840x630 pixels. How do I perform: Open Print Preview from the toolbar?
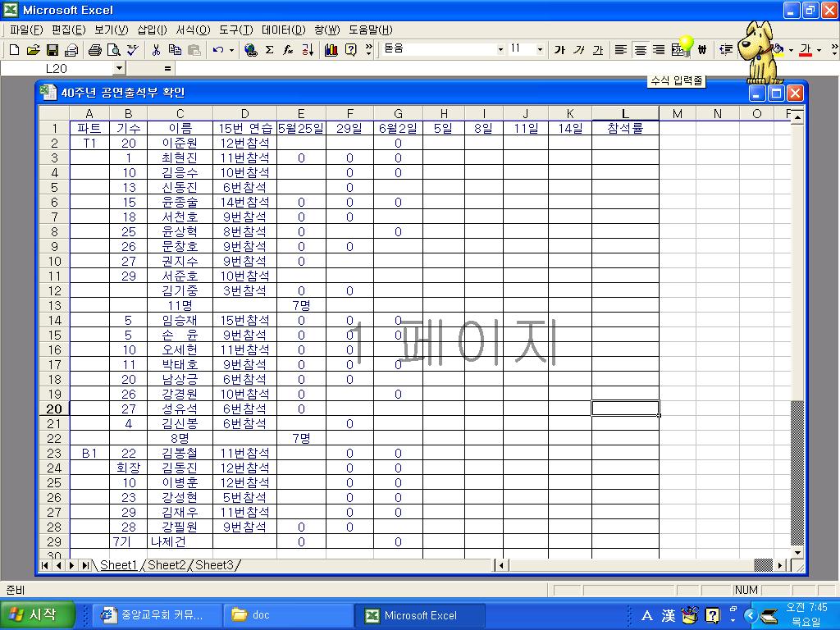click(x=113, y=50)
